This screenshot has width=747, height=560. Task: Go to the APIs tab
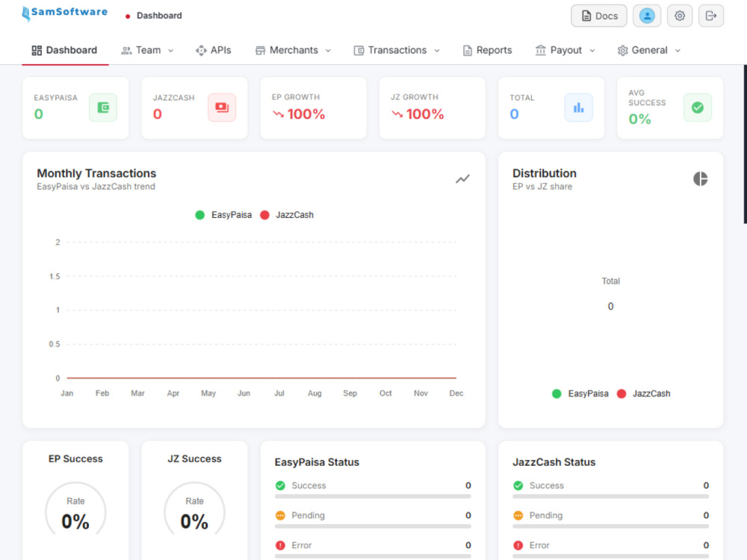[x=214, y=50]
